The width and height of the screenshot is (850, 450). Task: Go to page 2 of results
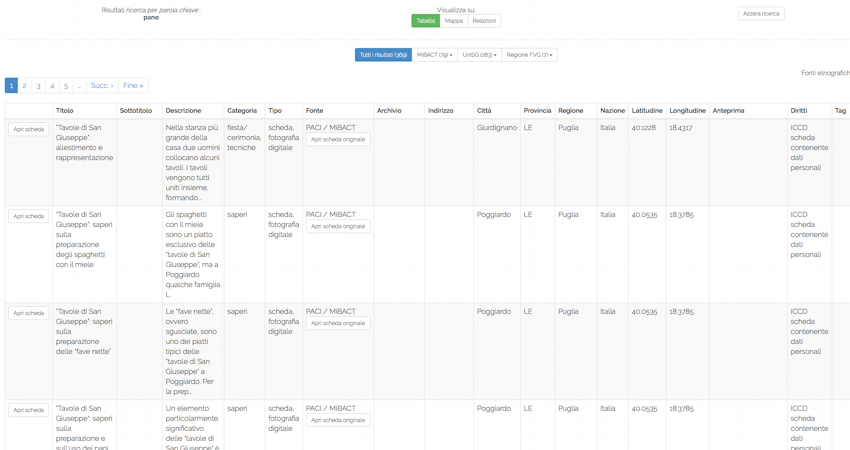point(25,86)
